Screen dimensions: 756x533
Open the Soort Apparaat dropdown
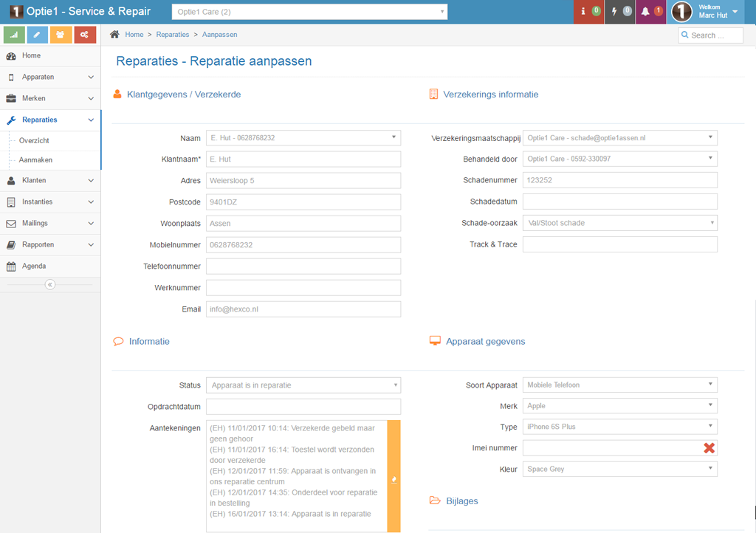[620, 385]
